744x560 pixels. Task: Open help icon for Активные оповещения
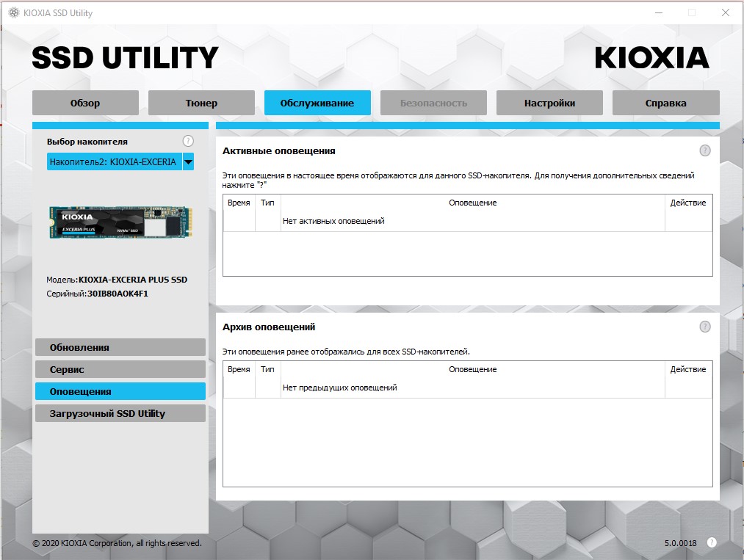click(x=705, y=150)
